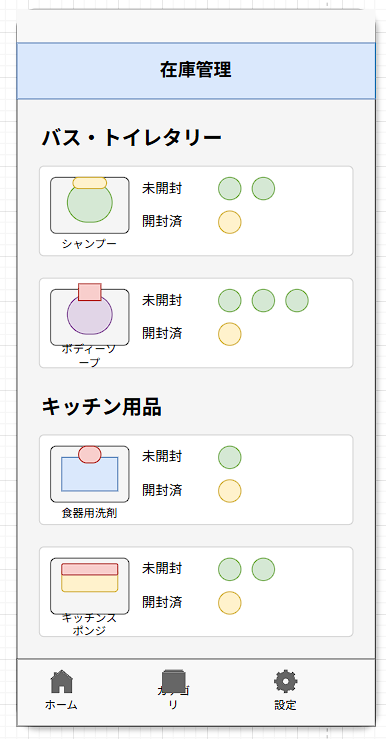Click the yellow opened circle for 食器用洗剤
The height and width of the screenshot is (739, 386).
pyautogui.click(x=230, y=491)
